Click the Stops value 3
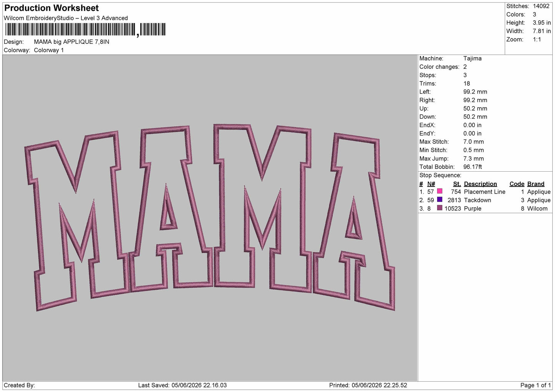The image size is (555, 392). (465, 75)
